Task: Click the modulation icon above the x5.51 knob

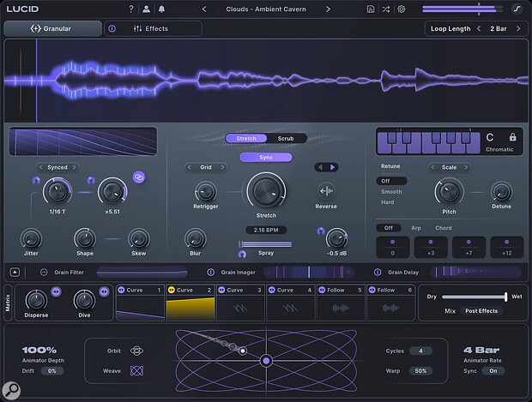Action: pyautogui.click(x=91, y=180)
